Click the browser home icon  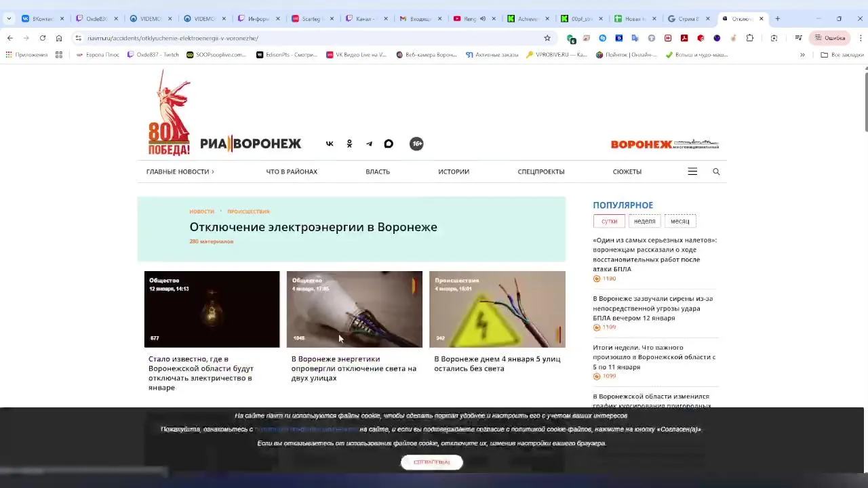click(x=59, y=38)
